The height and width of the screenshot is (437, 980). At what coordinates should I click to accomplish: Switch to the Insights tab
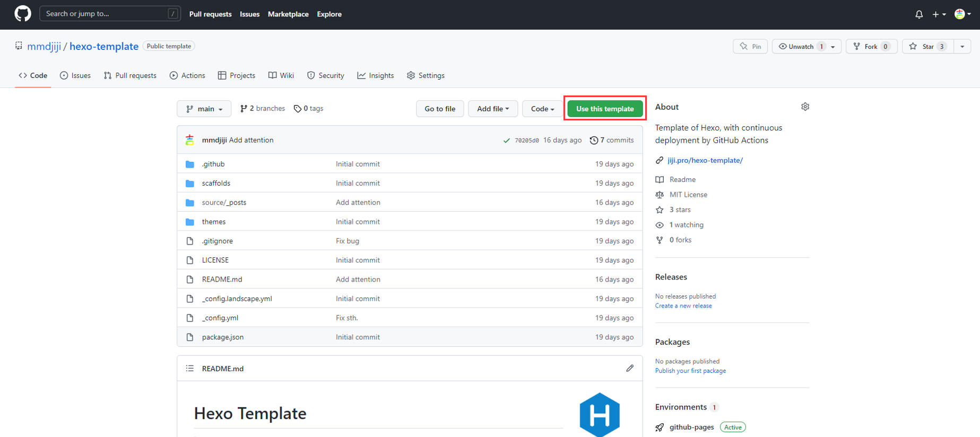tap(376, 75)
